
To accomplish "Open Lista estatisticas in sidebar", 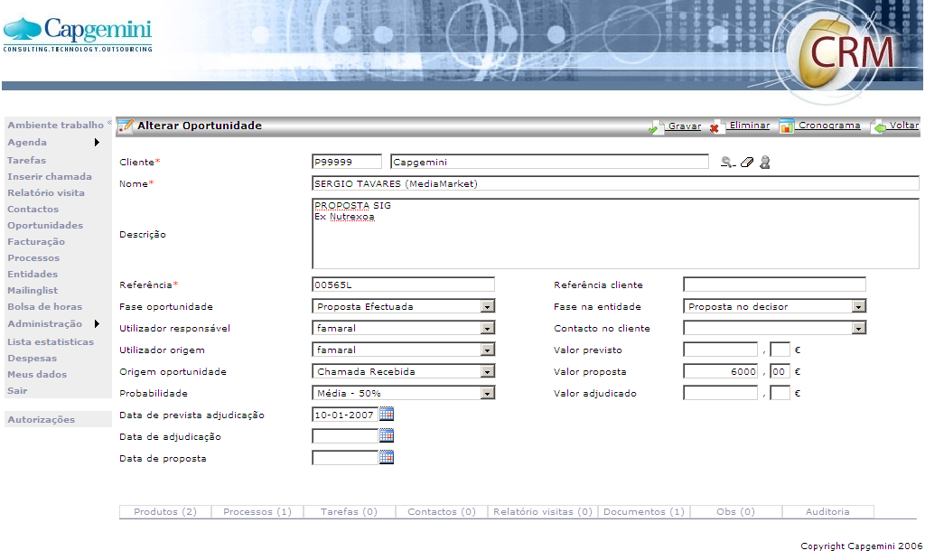I will tap(51, 341).
